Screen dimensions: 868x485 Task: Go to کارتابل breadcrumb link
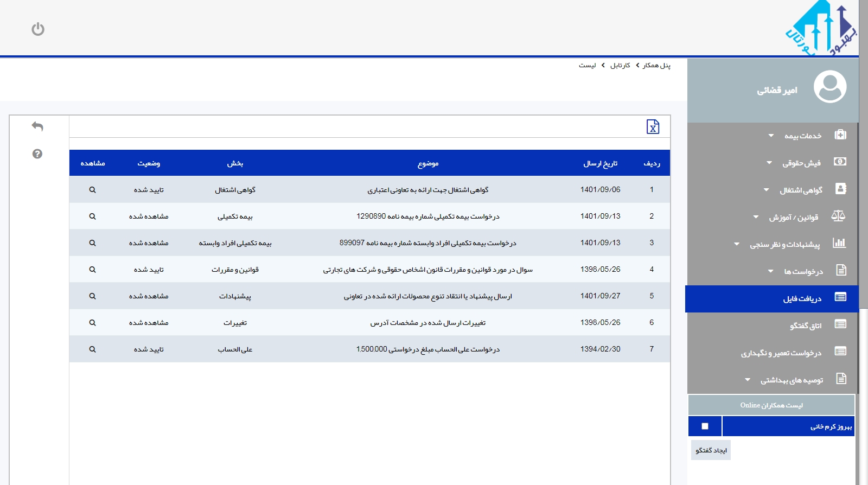[x=620, y=66]
